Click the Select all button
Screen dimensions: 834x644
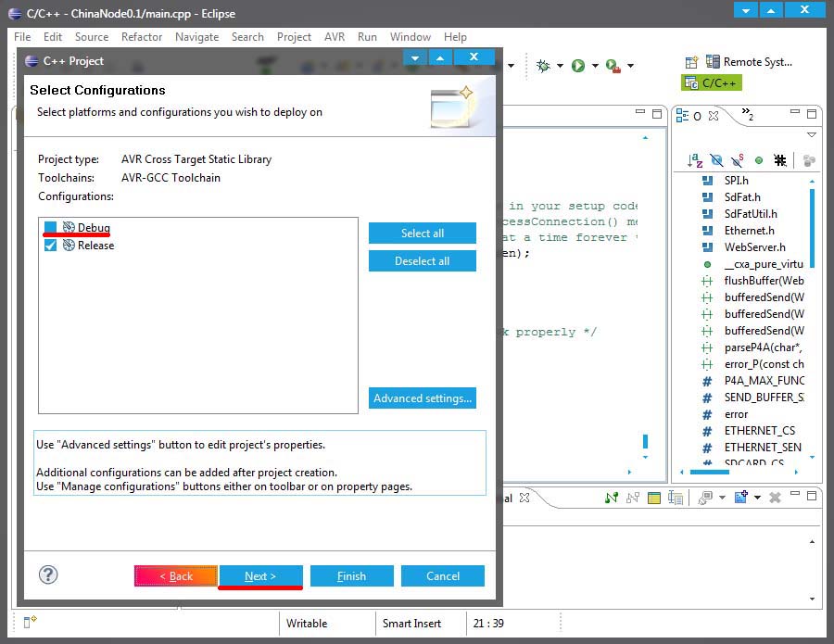(x=423, y=233)
